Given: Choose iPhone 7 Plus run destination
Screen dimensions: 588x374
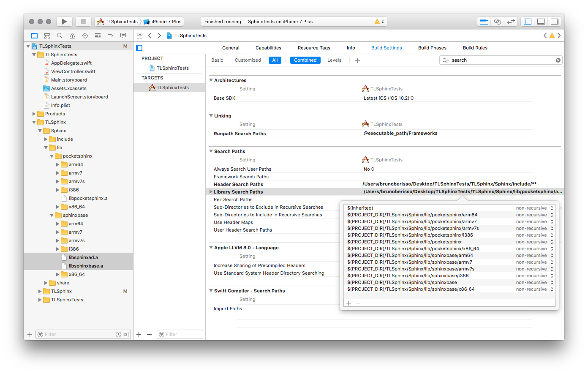Looking at the screenshot, I should pyautogui.click(x=163, y=22).
